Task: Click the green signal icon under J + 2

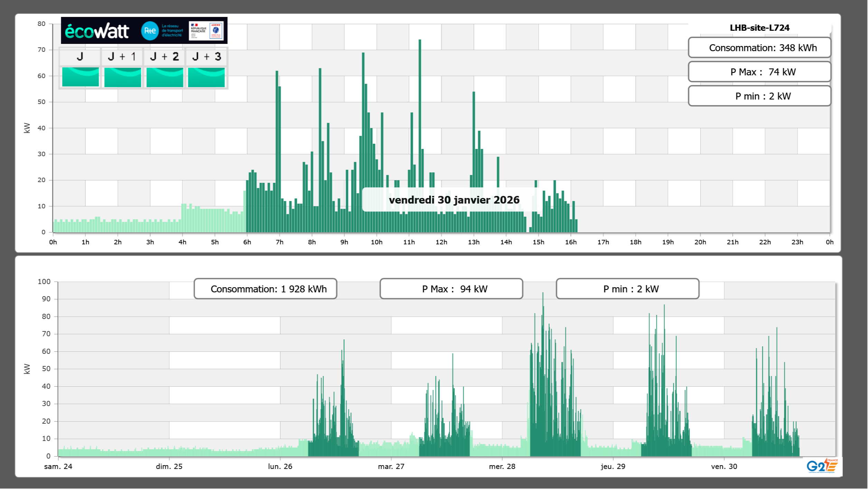Action: 165,77
